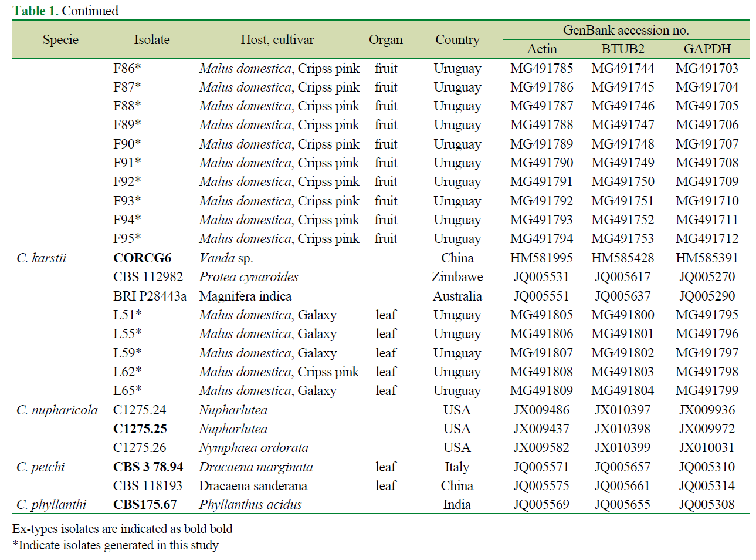Image resolution: width=756 pixels, height=560 pixels.
Task: Select country 'Australia'
Action: pyautogui.click(x=457, y=296)
